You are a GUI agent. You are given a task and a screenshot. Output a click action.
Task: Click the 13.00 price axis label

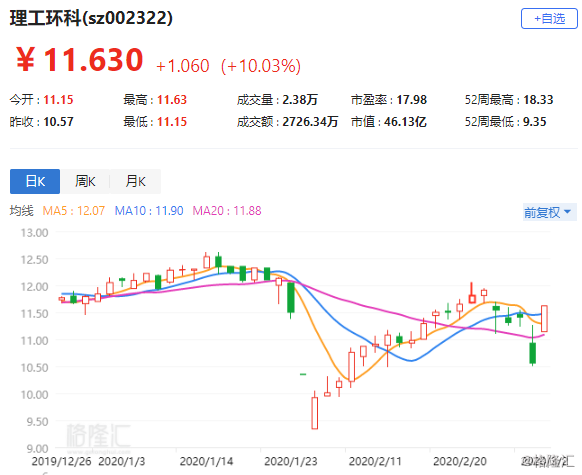[34, 233]
